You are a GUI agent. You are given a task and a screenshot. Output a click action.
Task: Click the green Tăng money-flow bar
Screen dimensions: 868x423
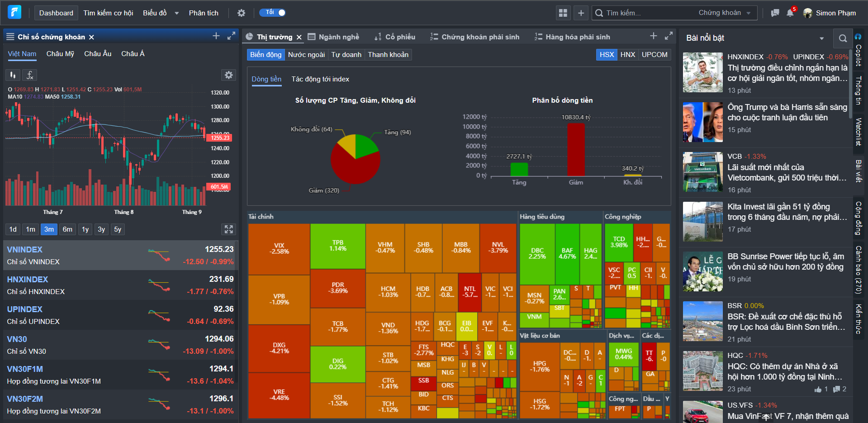coord(519,169)
